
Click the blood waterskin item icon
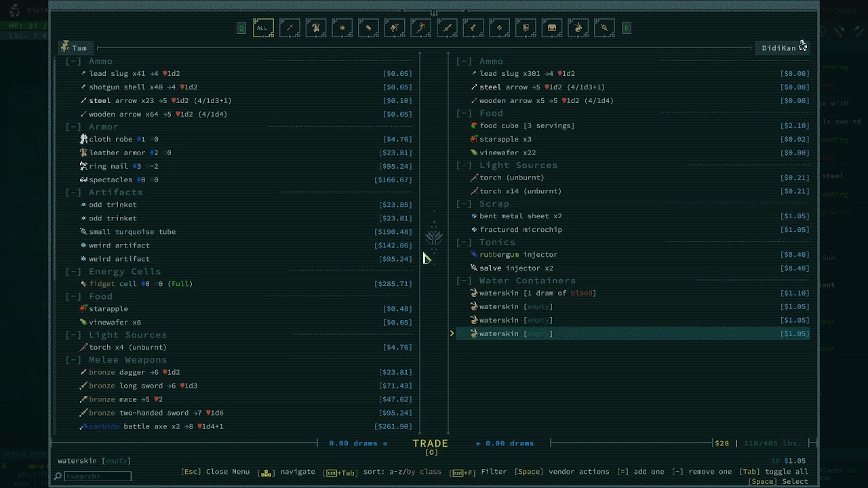[474, 293]
